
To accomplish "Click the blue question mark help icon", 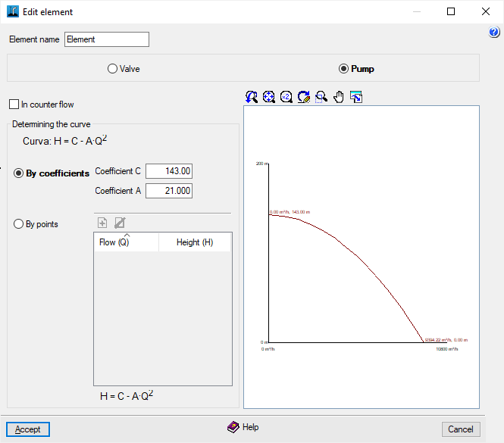I will pos(494,32).
